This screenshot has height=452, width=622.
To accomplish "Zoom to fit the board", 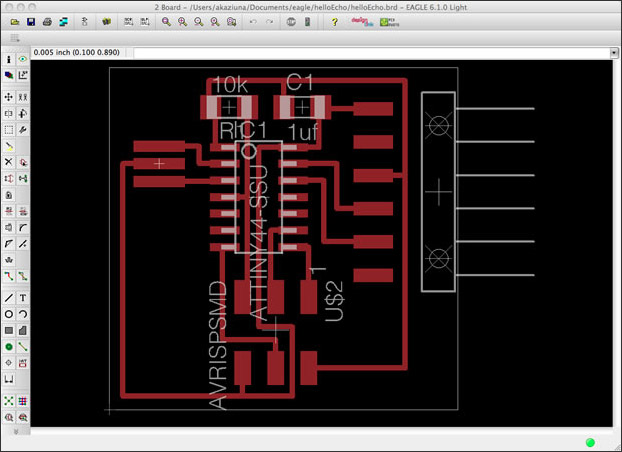I will tap(167, 22).
